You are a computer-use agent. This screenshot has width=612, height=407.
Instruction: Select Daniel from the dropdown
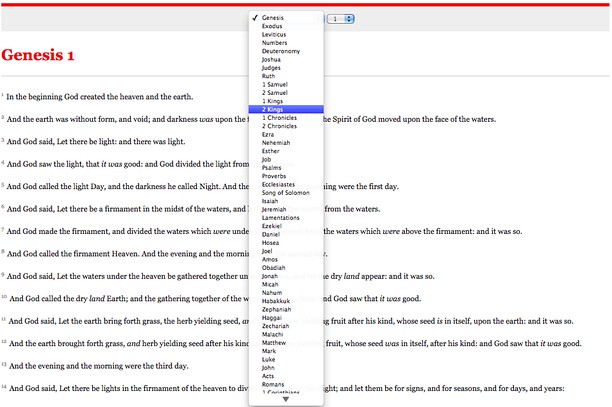[x=286, y=234]
